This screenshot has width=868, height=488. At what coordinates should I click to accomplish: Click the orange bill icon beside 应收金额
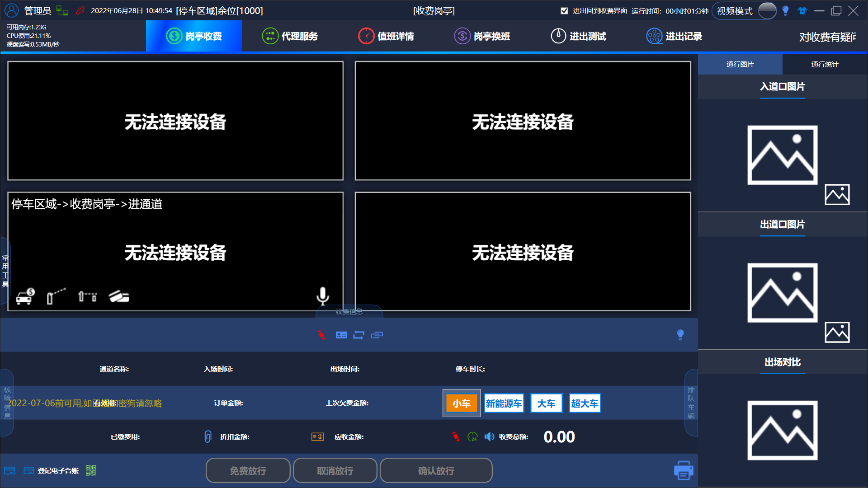click(x=318, y=436)
